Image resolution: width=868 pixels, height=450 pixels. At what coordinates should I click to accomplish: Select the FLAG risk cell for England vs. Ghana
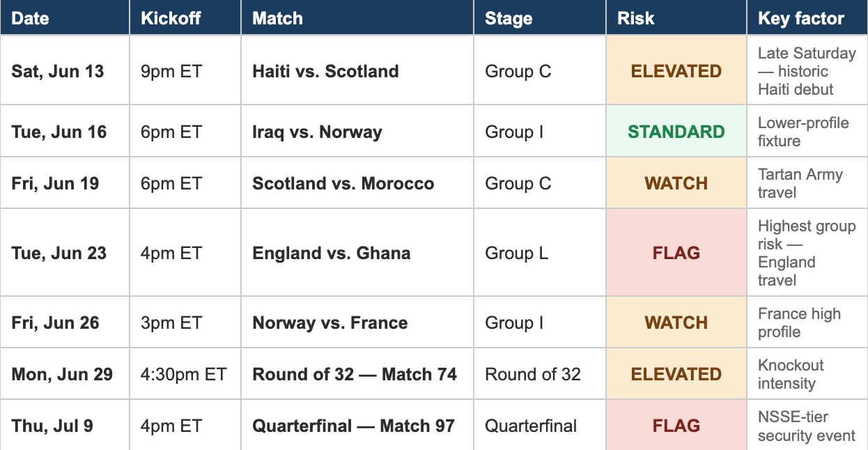pos(676,253)
